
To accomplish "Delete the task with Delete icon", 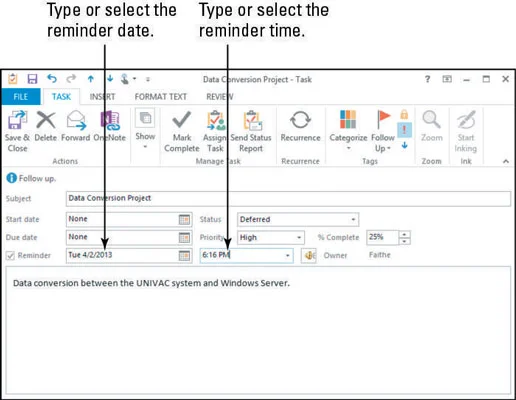I will [x=46, y=120].
